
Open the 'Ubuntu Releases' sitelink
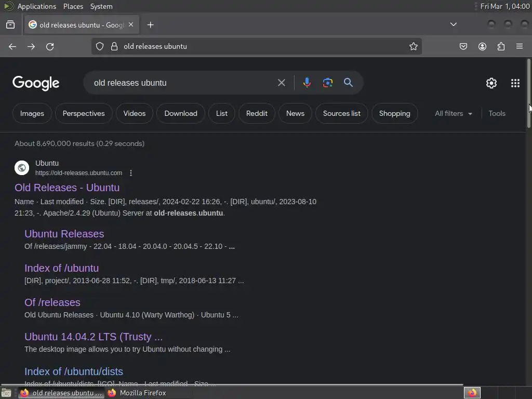pyautogui.click(x=64, y=234)
